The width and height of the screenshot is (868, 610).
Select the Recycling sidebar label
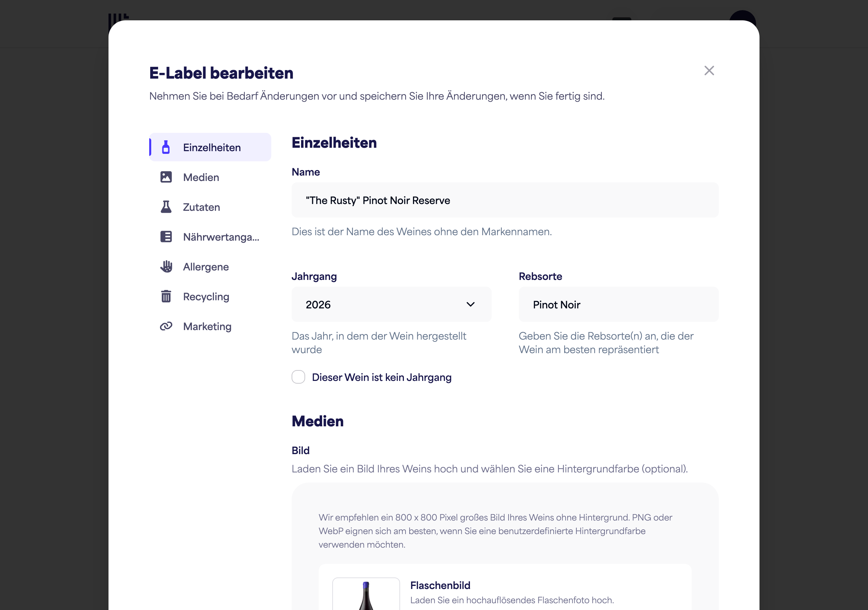tap(206, 297)
